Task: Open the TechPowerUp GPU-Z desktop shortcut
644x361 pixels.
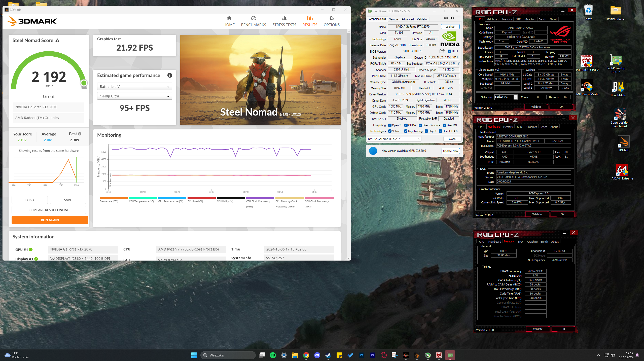Action: pos(616,64)
